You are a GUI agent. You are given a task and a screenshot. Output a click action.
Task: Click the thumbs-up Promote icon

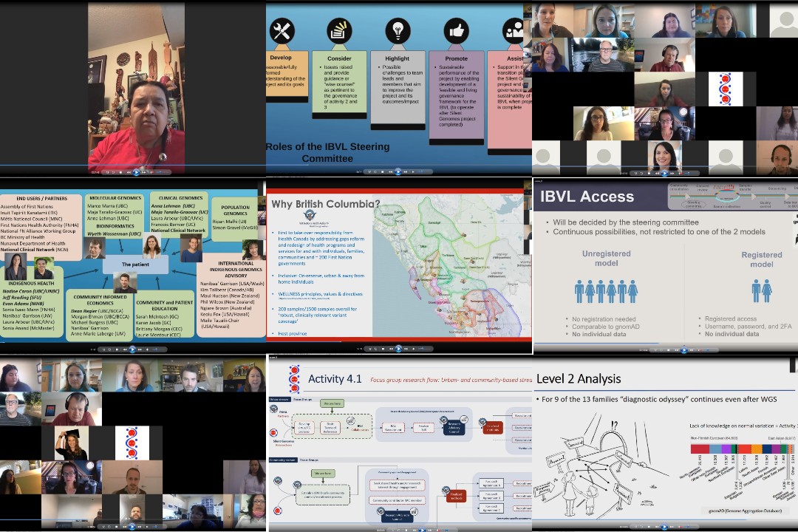pyautogui.click(x=456, y=31)
